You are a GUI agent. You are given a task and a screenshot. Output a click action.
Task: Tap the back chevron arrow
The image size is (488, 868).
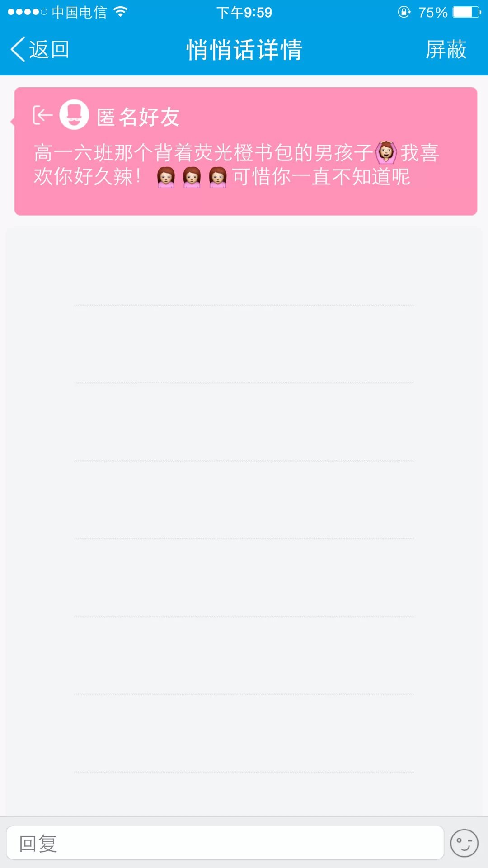pos(18,49)
